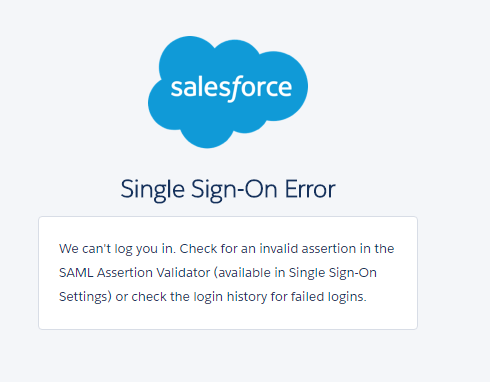
Task: Click the white error message panel
Action: [228, 273]
